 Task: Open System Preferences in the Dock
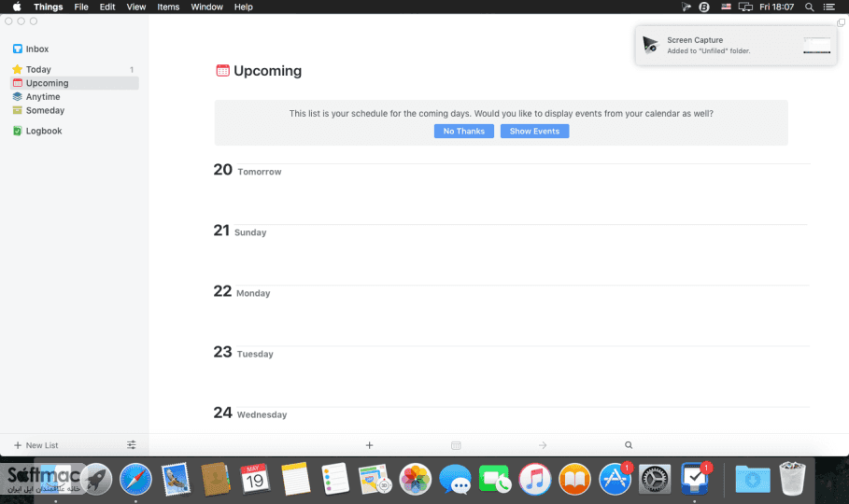tap(655, 480)
